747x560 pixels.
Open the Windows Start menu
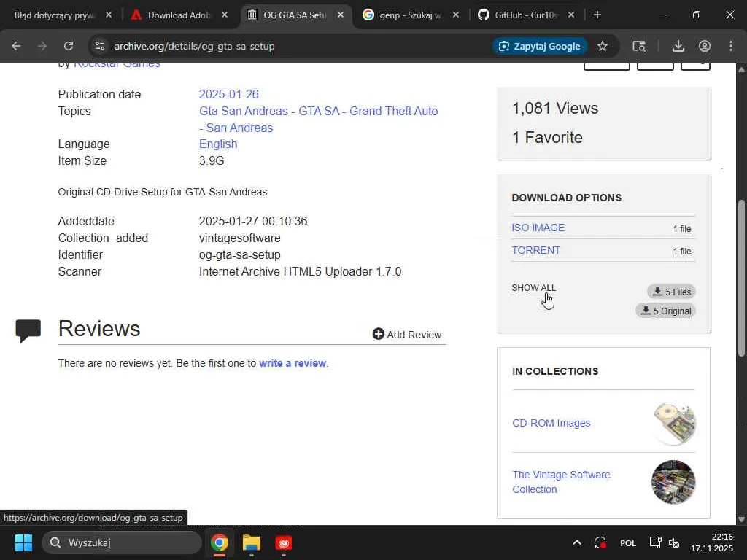tap(23, 542)
